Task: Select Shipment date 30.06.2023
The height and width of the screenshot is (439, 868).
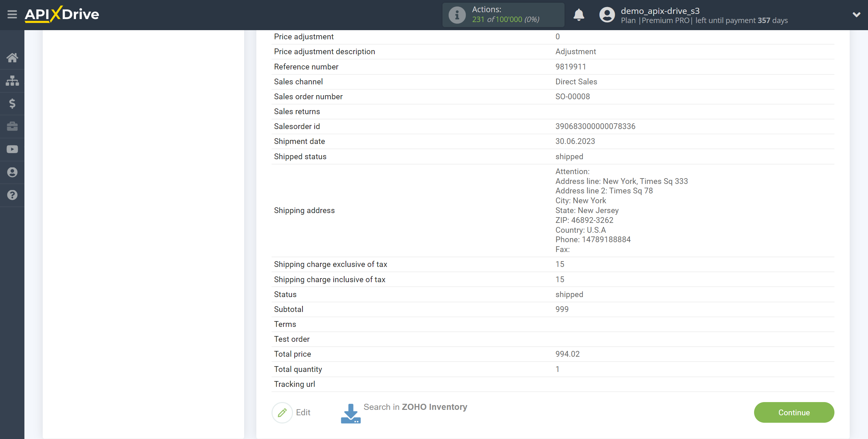Action: [575, 141]
